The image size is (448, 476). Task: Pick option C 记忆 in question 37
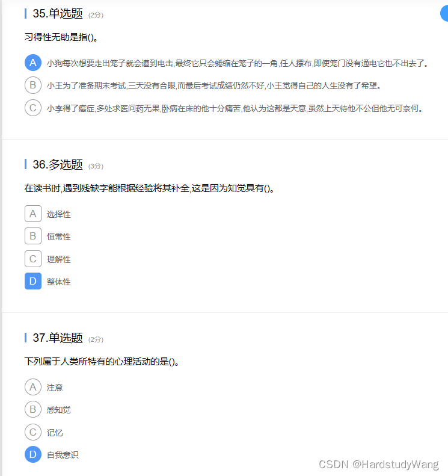[x=32, y=432]
